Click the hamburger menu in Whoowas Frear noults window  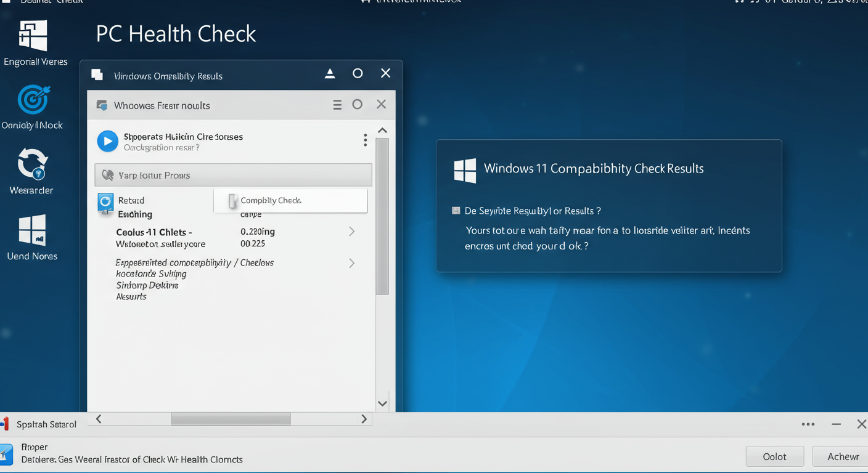pos(337,105)
